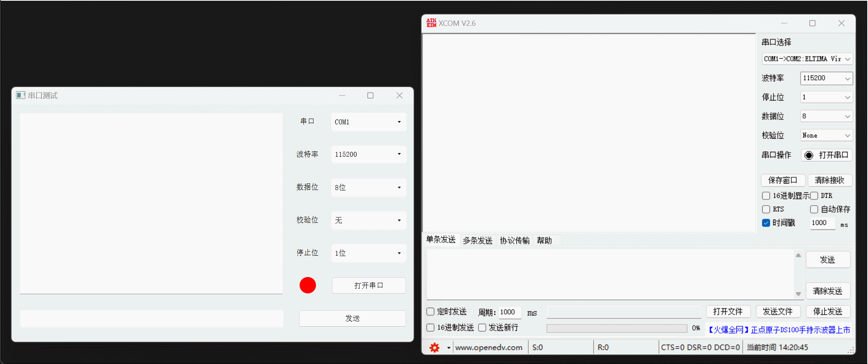
Task: Click the send input field in 串口测试
Action: click(x=152, y=318)
